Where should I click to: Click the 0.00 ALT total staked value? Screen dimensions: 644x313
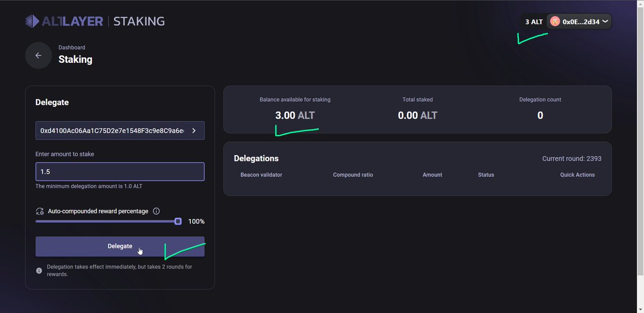click(x=418, y=115)
